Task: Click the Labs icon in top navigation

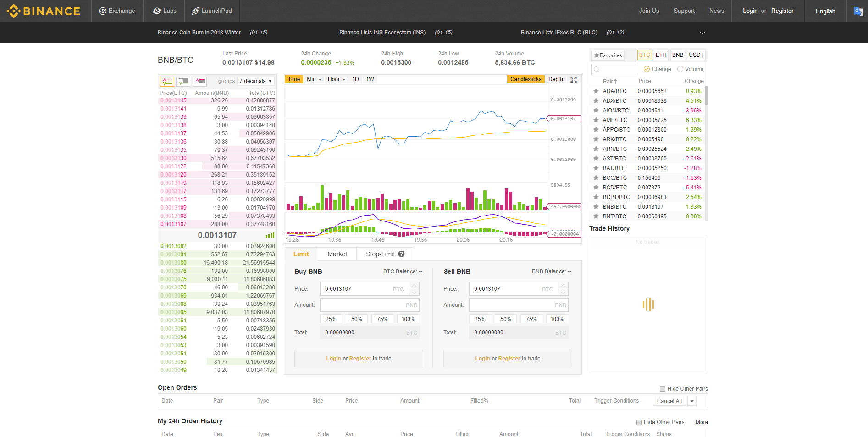Action: click(x=157, y=11)
